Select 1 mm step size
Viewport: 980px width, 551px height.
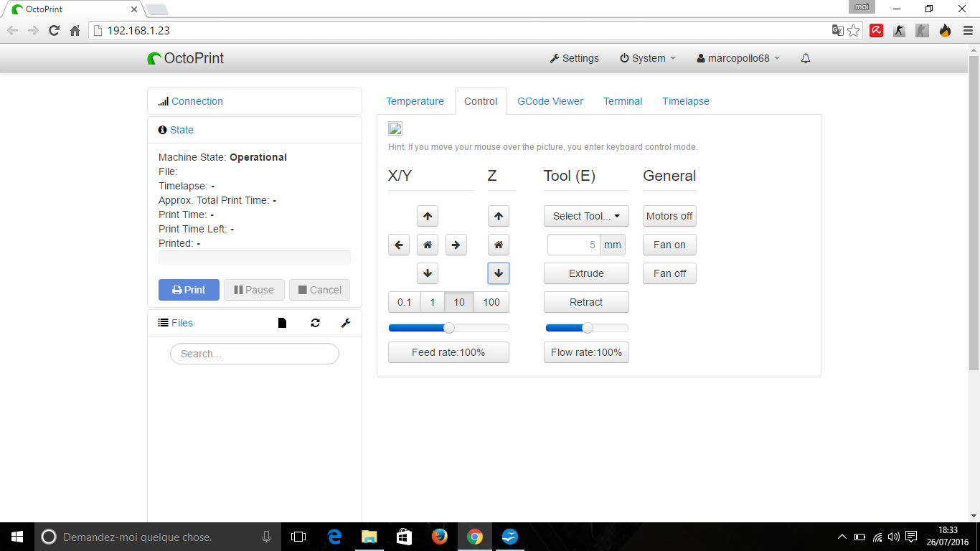pos(433,302)
